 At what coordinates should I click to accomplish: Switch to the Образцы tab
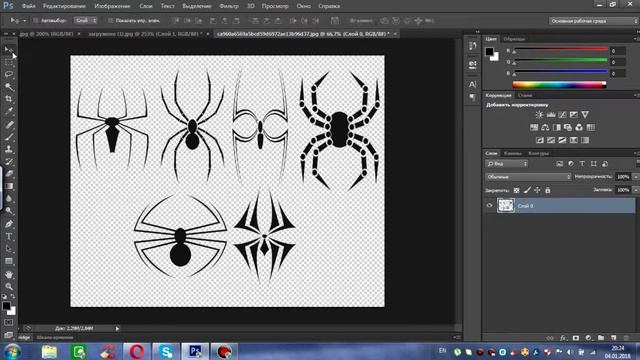pyautogui.click(x=514, y=39)
